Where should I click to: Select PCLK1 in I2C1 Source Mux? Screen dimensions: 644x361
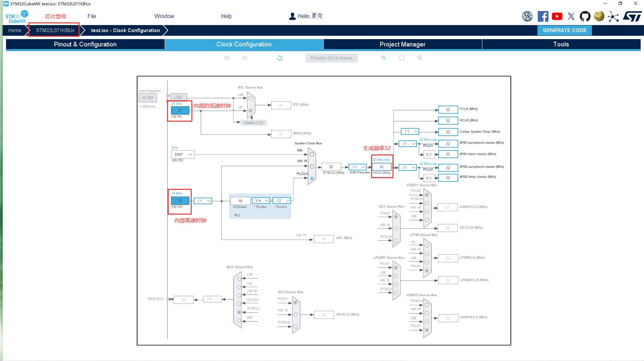pos(396,217)
